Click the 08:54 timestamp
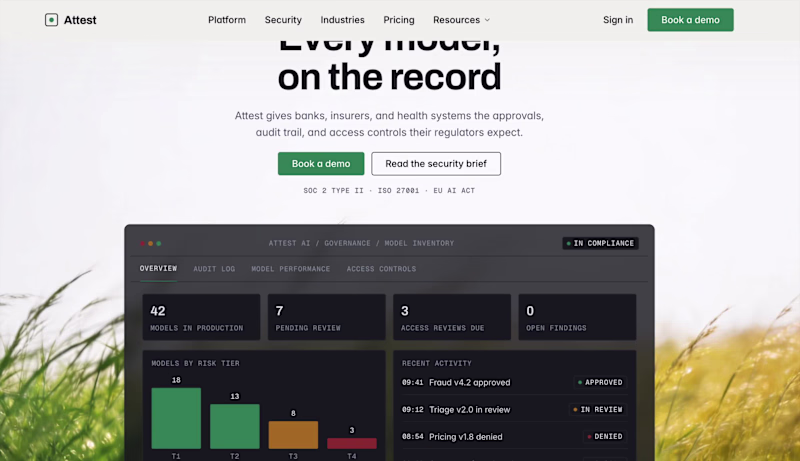800x461 pixels. pyautogui.click(x=412, y=437)
